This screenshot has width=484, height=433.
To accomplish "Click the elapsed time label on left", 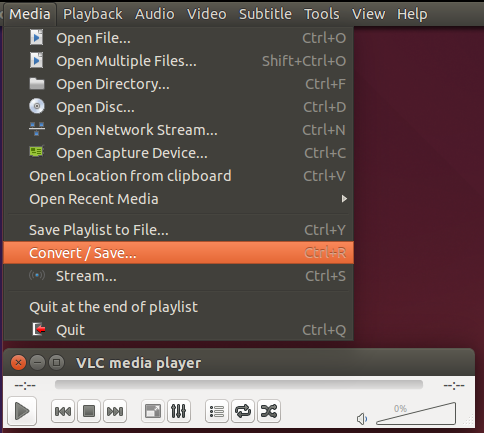I will tap(25, 386).
